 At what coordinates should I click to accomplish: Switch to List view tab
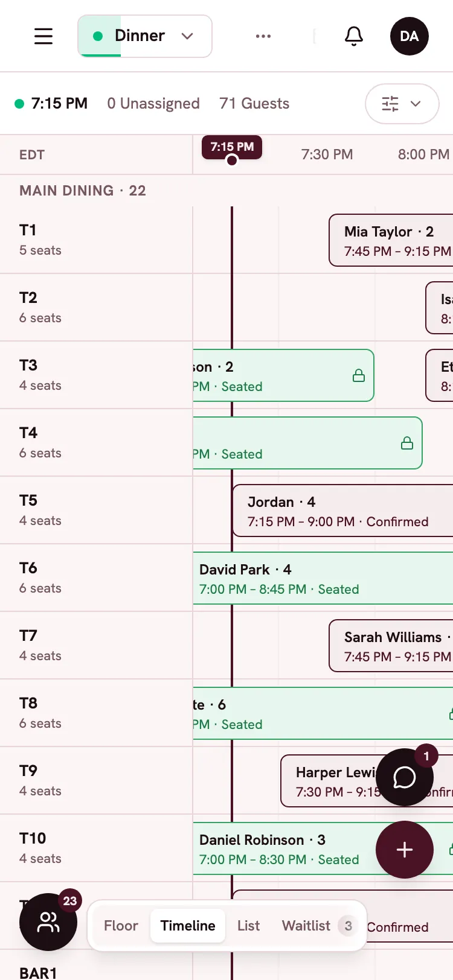pos(248,926)
